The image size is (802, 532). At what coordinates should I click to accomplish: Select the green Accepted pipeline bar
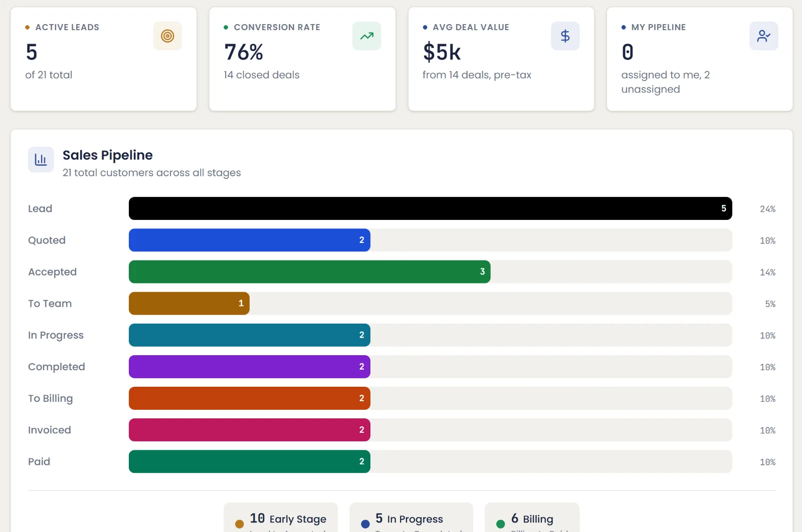310,272
